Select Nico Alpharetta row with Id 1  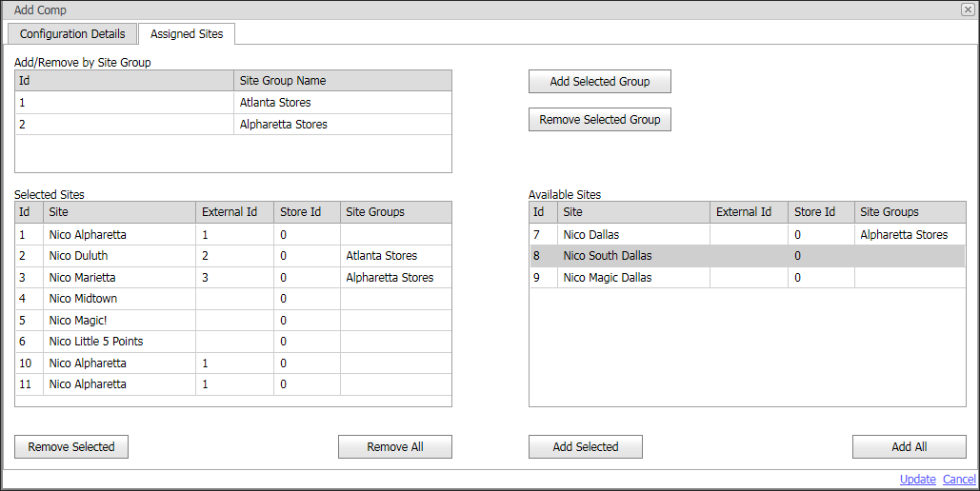click(233, 235)
